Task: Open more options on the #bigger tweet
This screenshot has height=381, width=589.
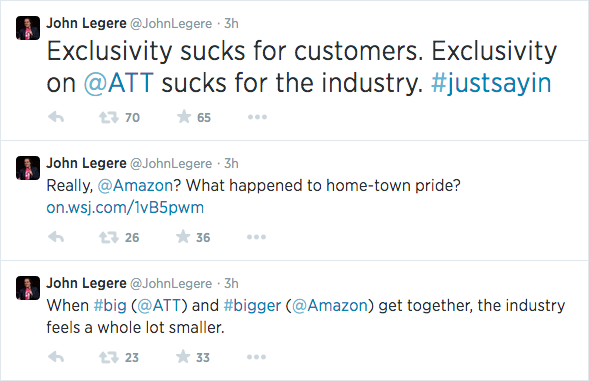Action: point(257,357)
